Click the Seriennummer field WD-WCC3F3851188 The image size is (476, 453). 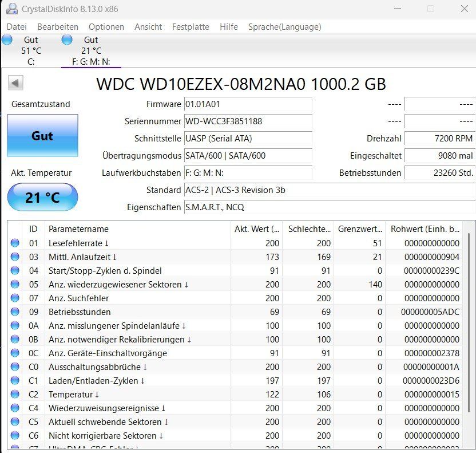click(x=248, y=121)
